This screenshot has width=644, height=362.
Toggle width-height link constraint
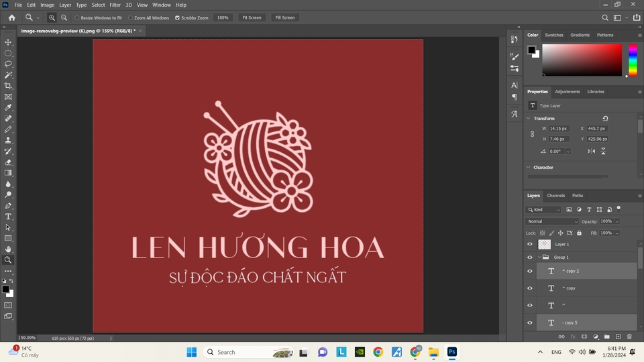[532, 134]
